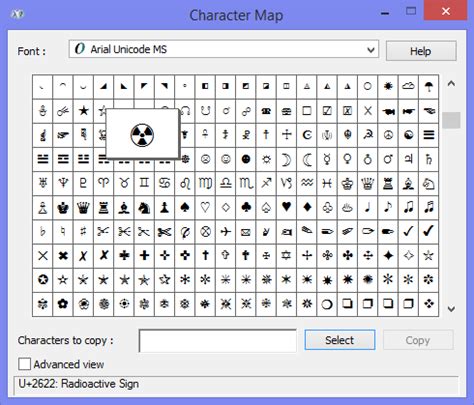
Task: Click the Copy button
Action: [x=418, y=340]
